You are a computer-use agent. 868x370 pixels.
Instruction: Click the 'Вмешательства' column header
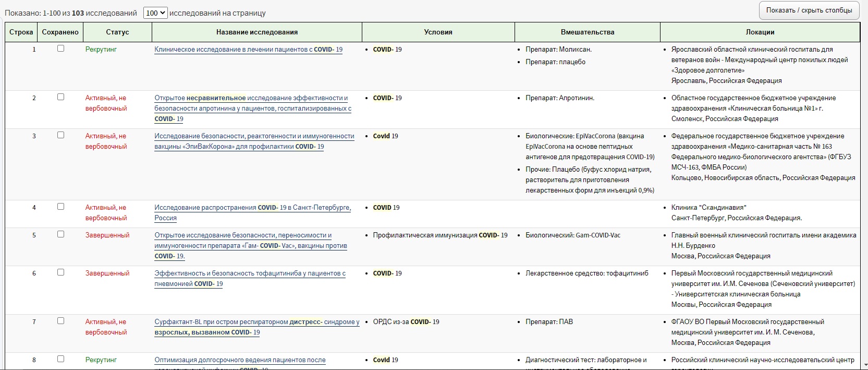(588, 32)
